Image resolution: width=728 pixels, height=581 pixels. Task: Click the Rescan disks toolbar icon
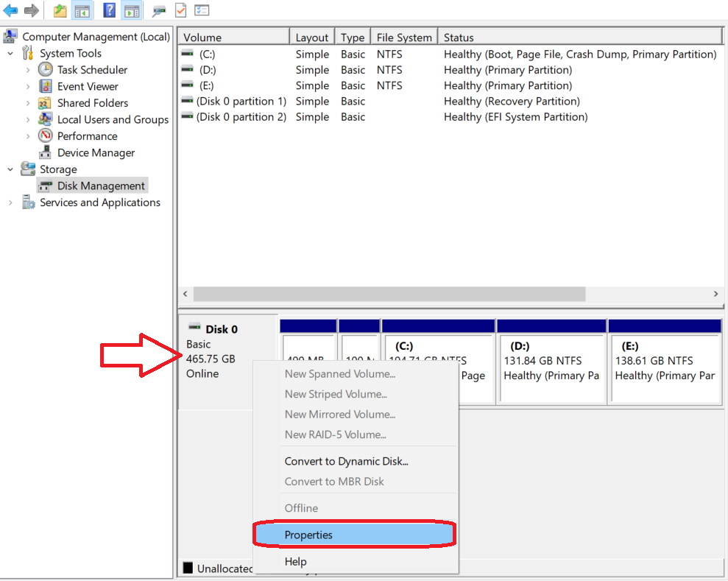(159, 11)
